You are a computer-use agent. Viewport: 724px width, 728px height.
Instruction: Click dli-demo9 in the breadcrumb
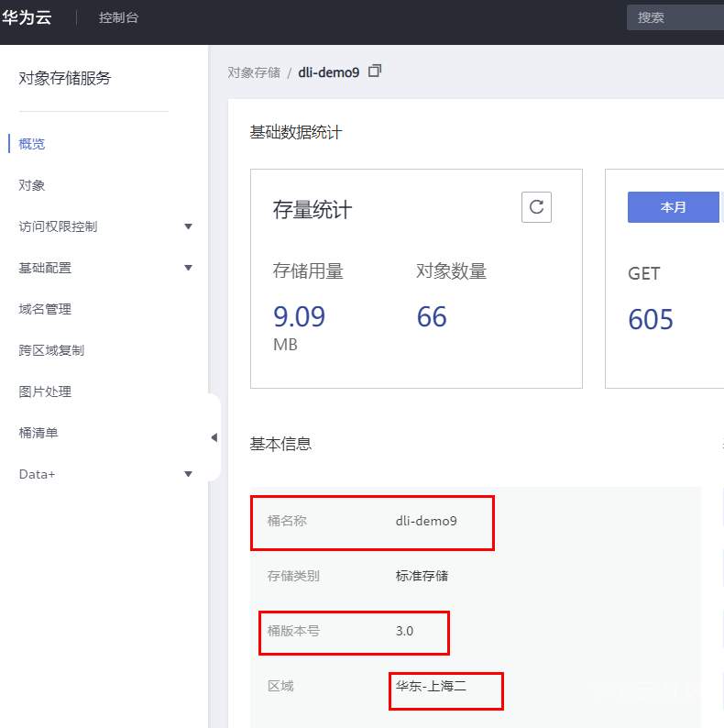329,72
